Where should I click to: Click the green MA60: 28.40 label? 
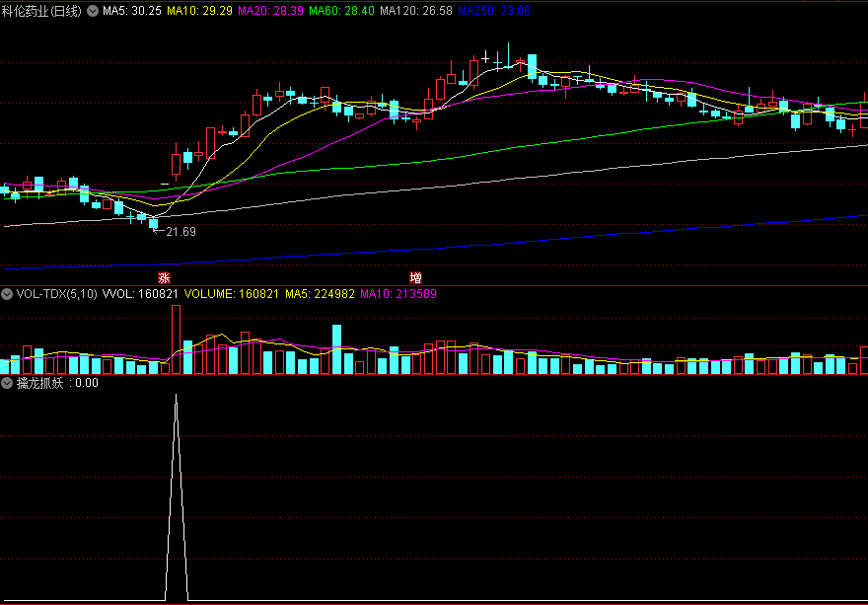click(341, 11)
